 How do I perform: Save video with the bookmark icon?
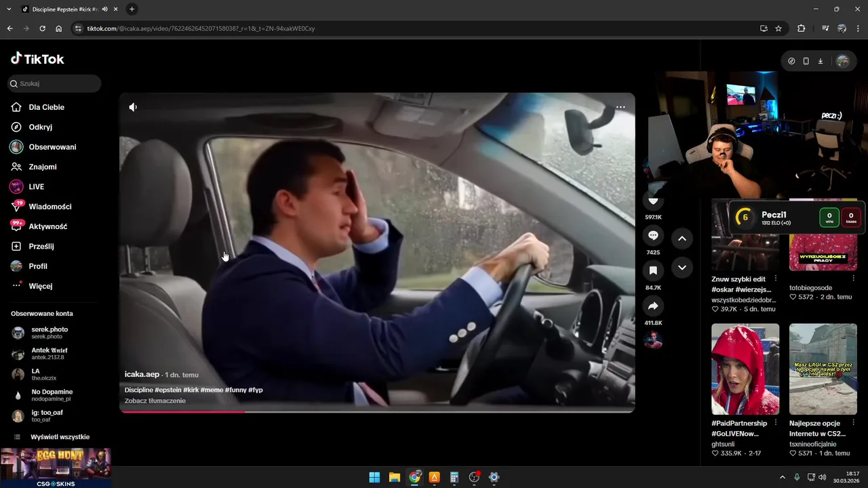(x=653, y=270)
